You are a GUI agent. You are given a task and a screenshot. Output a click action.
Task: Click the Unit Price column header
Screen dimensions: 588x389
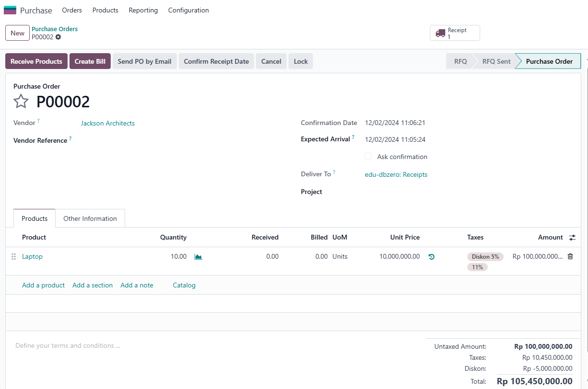click(405, 237)
